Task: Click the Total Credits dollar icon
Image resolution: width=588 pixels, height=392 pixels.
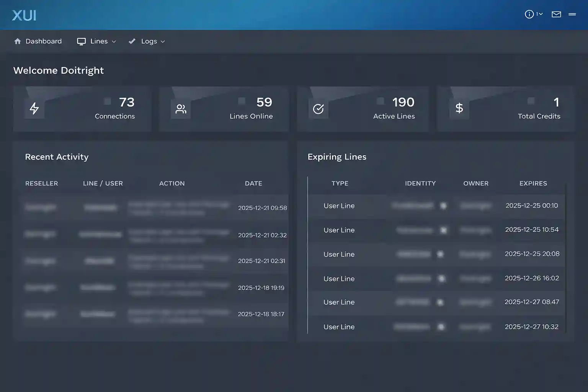Action: coord(459,108)
